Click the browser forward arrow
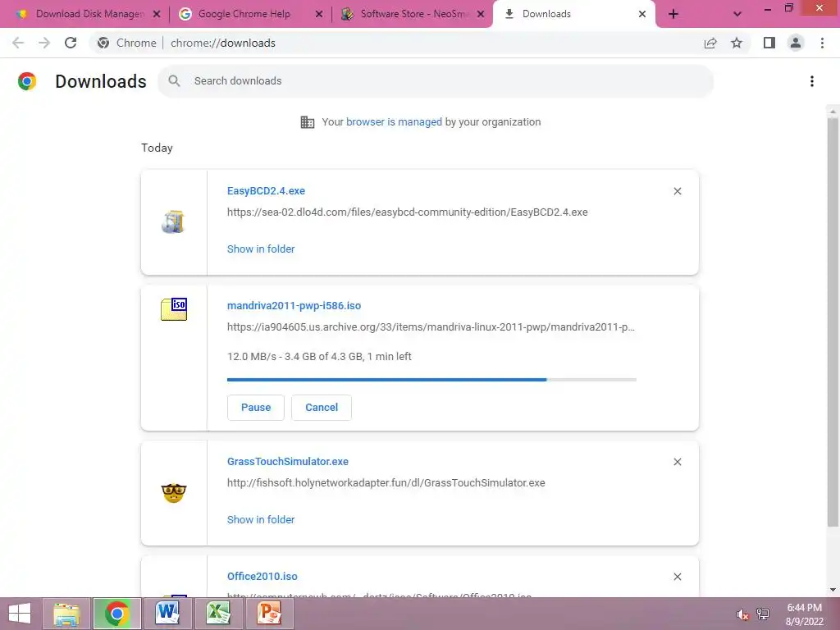Image resolution: width=840 pixels, height=630 pixels. tap(44, 43)
